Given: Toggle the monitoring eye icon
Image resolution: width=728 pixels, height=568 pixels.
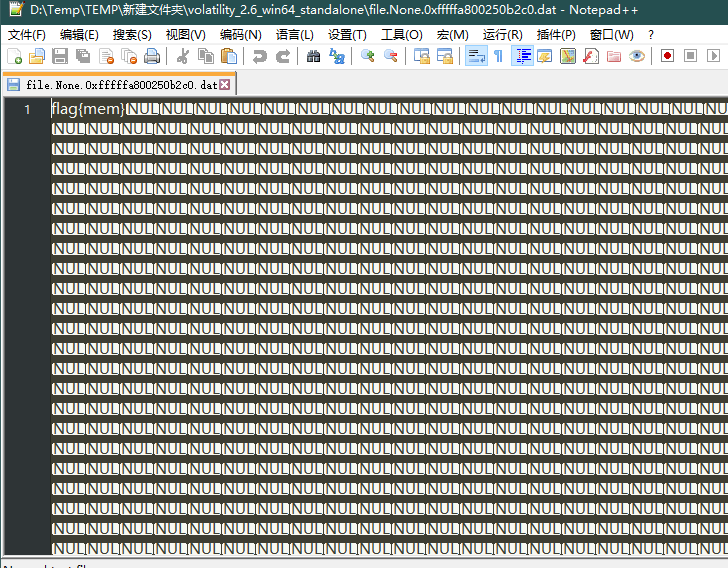Looking at the screenshot, I should pyautogui.click(x=637, y=56).
